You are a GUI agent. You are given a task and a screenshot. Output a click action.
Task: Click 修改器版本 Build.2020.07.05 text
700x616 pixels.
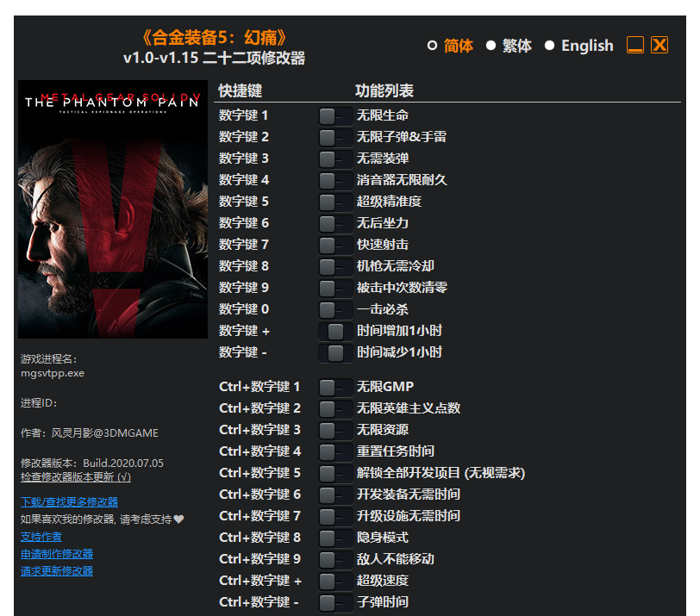tap(92, 463)
